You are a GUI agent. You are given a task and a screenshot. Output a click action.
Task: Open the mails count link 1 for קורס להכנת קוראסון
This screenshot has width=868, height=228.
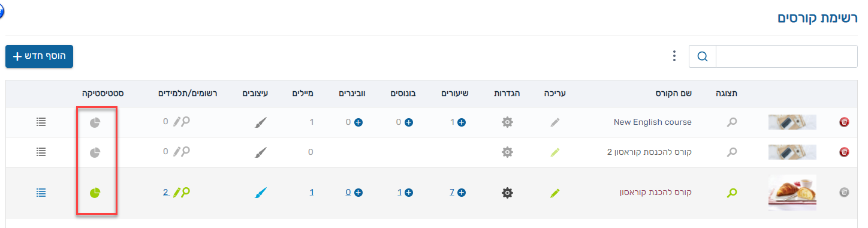click(312, 193)
